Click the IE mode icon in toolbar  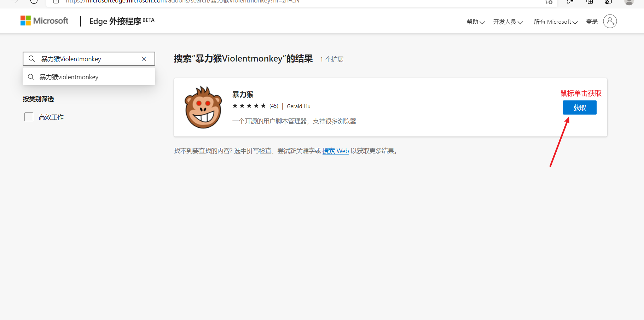tap(608, 2)
